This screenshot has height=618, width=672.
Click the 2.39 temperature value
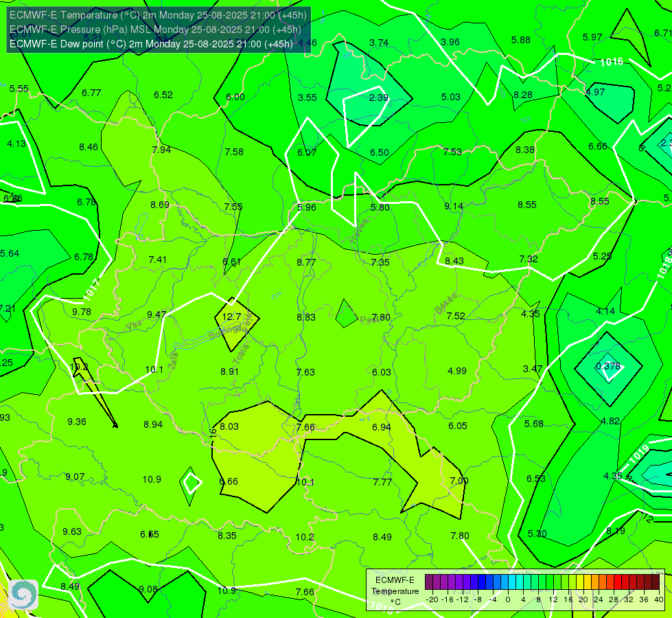click(x=378, y=98)
